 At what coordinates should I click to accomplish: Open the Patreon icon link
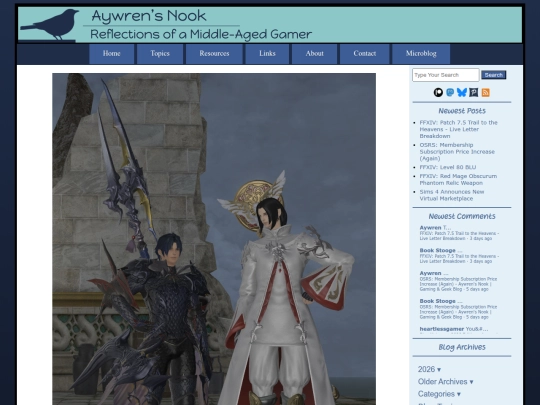(438, 92)
